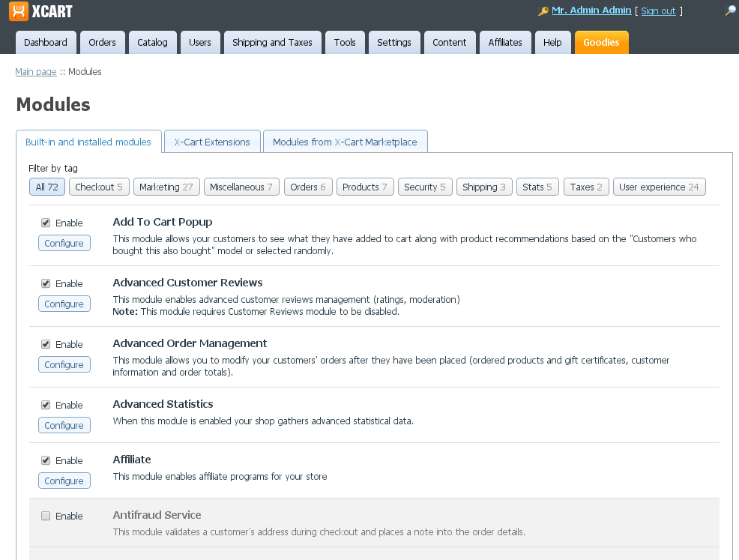Click the Sign out link

[x=658, y=10]
